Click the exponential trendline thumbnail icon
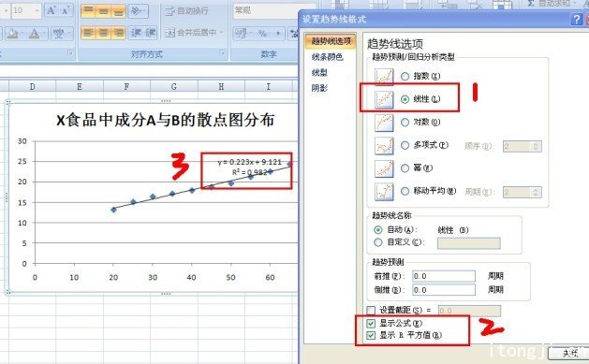589x364 pixels. [384, 77]
